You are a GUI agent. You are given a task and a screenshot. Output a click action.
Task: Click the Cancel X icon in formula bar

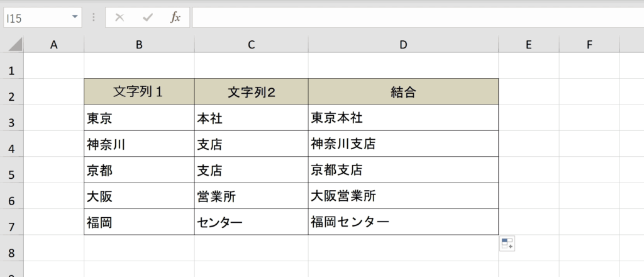pyautogui.click(x=119, y=18)
